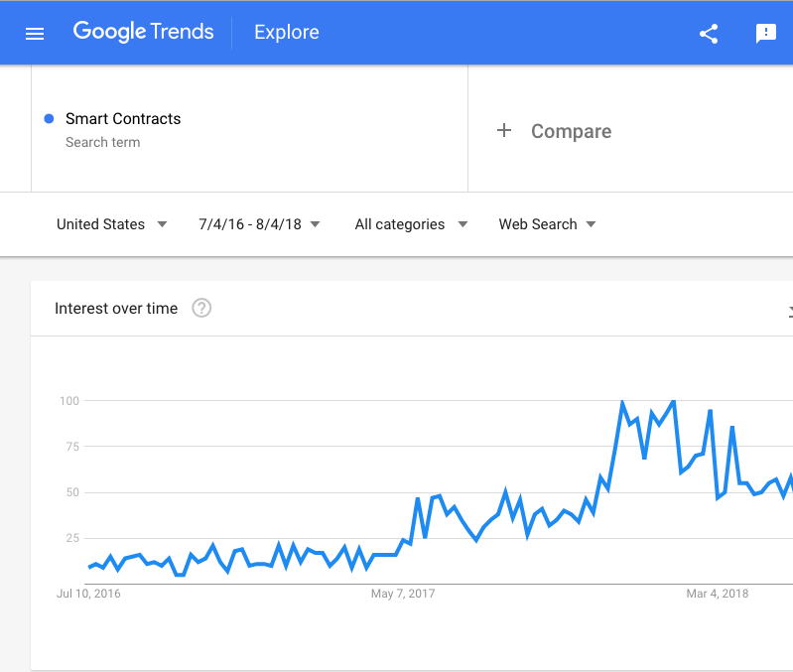Click the blue dot beside Smart Contracts
793x672 pixels.
click(x=49, y=119)
